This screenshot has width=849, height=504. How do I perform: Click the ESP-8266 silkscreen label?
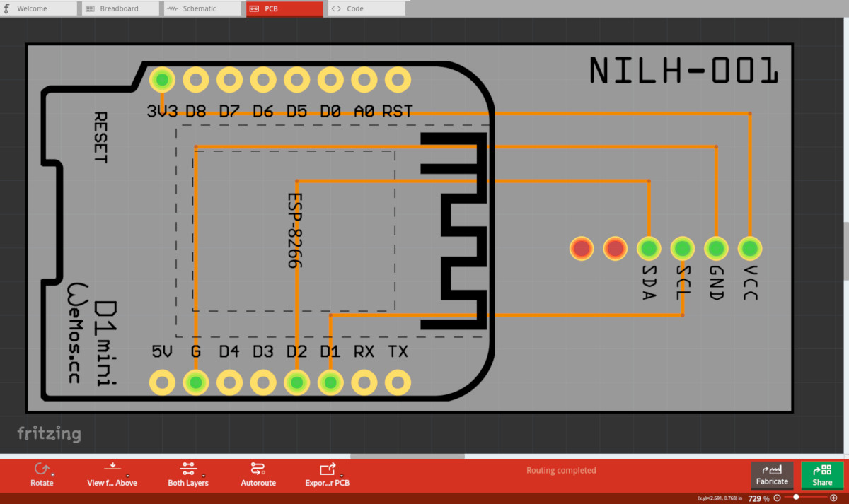[x=294, y=230]
